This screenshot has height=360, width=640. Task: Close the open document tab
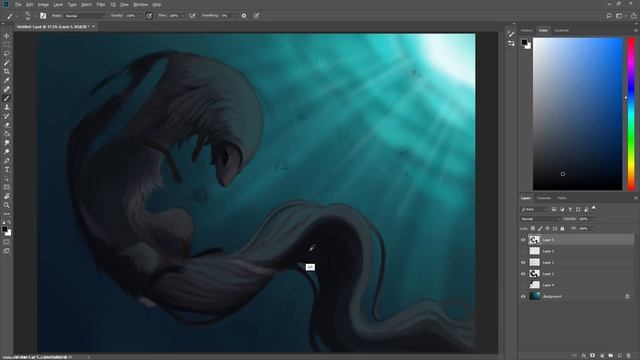[x=93, y=27]
